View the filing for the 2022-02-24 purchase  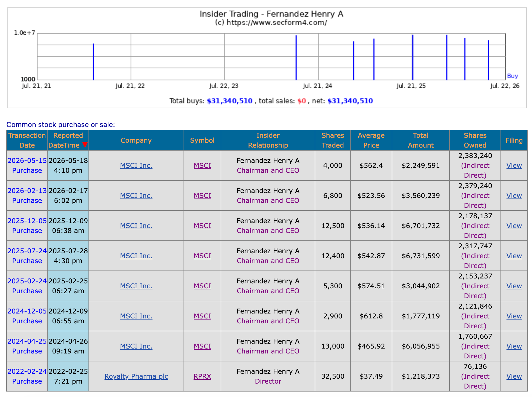(x=514, y=376)
